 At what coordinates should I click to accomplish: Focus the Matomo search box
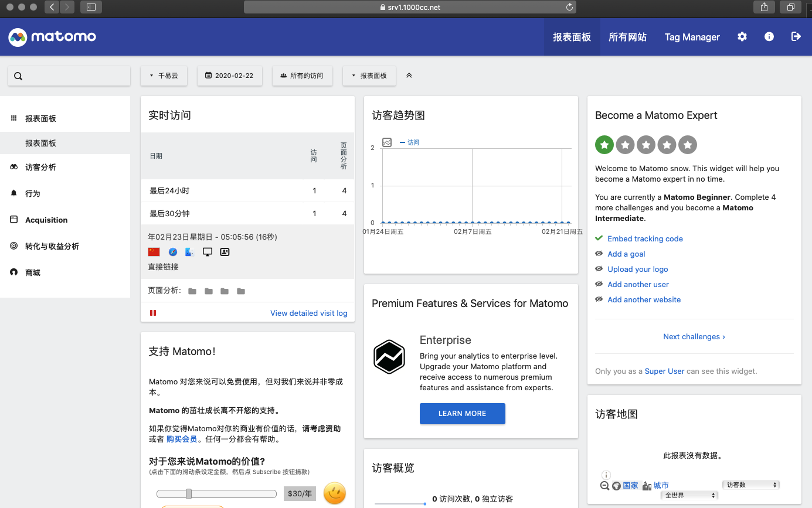(x=69, y=76)
